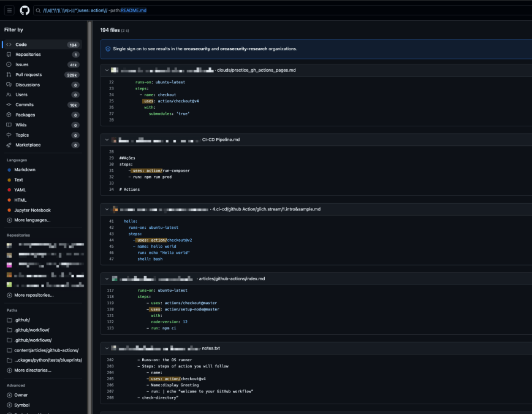This screenshot has height=414, width=532.
Task: Filter results by Text language
Action: 18,180
